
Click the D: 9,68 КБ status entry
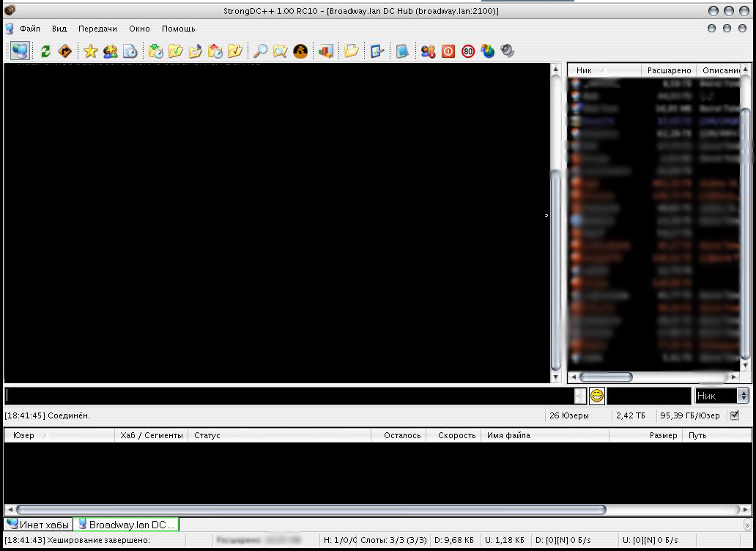click(453, 541)
